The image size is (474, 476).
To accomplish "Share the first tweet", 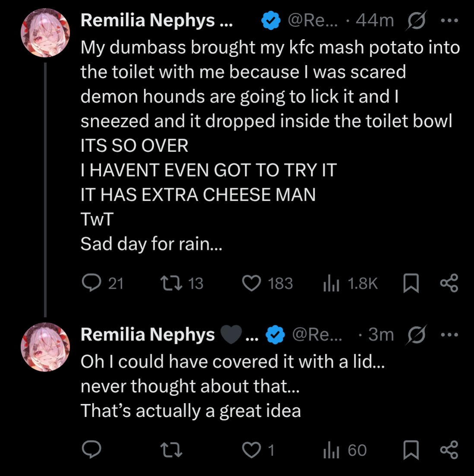I will pos(449,284).
